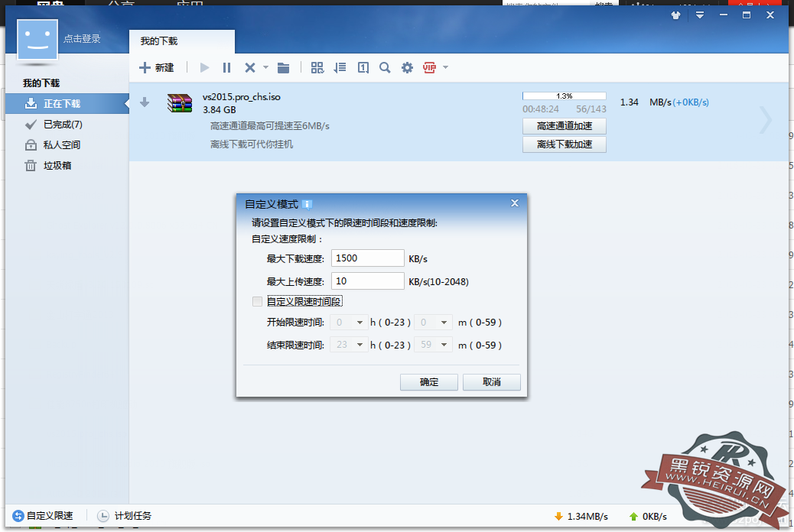Viewport: 794px width, 532px height.
Task: Click the 新建 new task button
Action: click(x=157, y=68)
